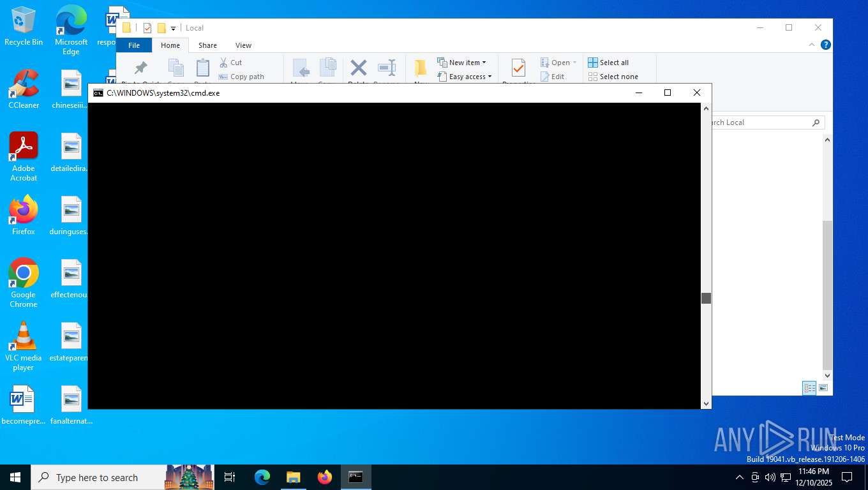Switch Explorer to Large icons view
The height and width of the screenshot is (490, 868).
(823, 388)
